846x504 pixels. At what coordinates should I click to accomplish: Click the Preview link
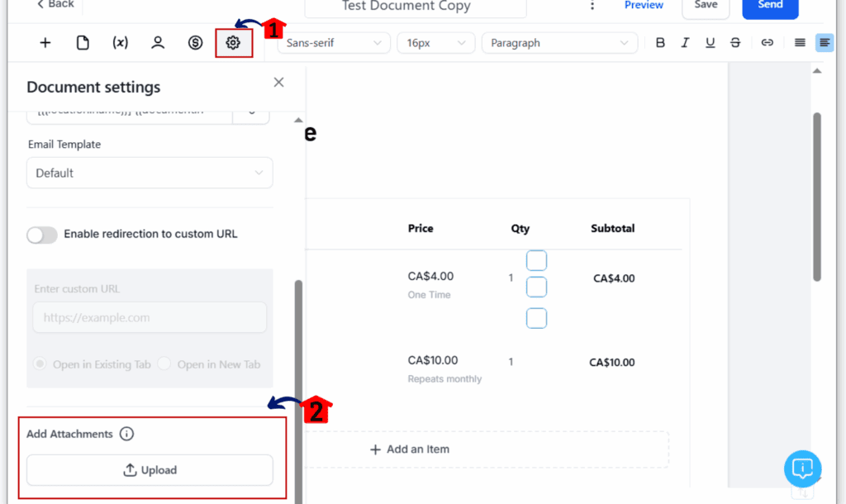pos(643,6)
